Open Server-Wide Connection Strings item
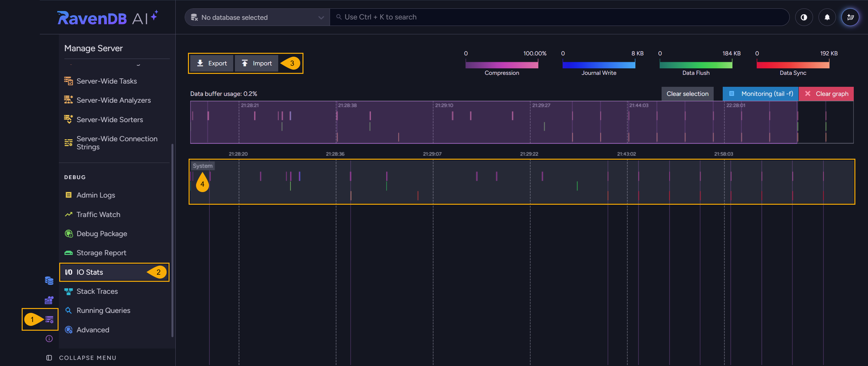This screenshot has width=868, height=366. tap(114, 143)
